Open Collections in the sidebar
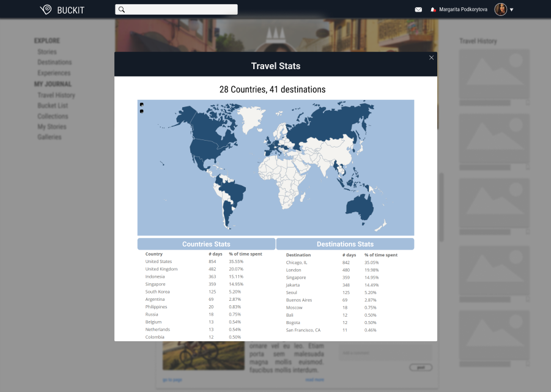Screen dimensions: 551x392 pyautogui.click(x=53, y=116)
